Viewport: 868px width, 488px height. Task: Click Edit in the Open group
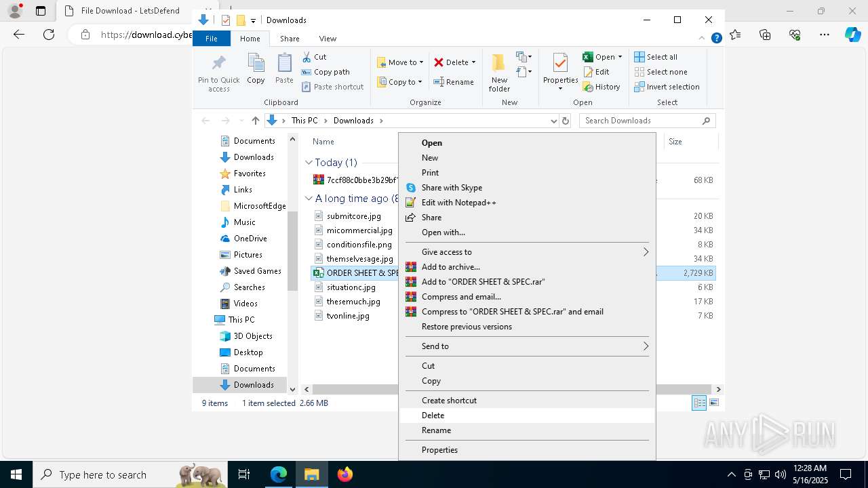(x=596, y=72)
